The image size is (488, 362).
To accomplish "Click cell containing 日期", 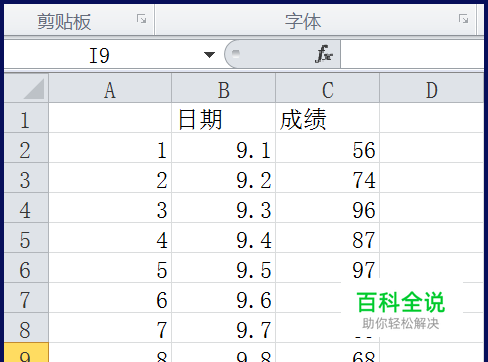I will (224, 118).
